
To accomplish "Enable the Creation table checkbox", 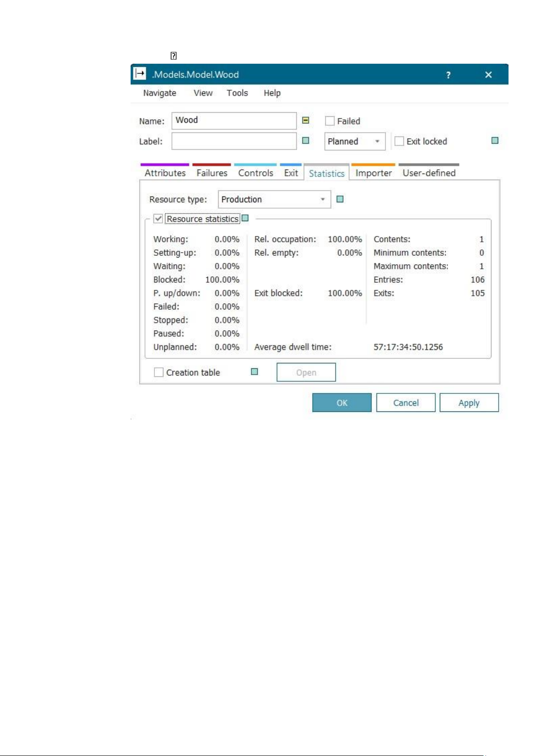I will tap(158, 372).
